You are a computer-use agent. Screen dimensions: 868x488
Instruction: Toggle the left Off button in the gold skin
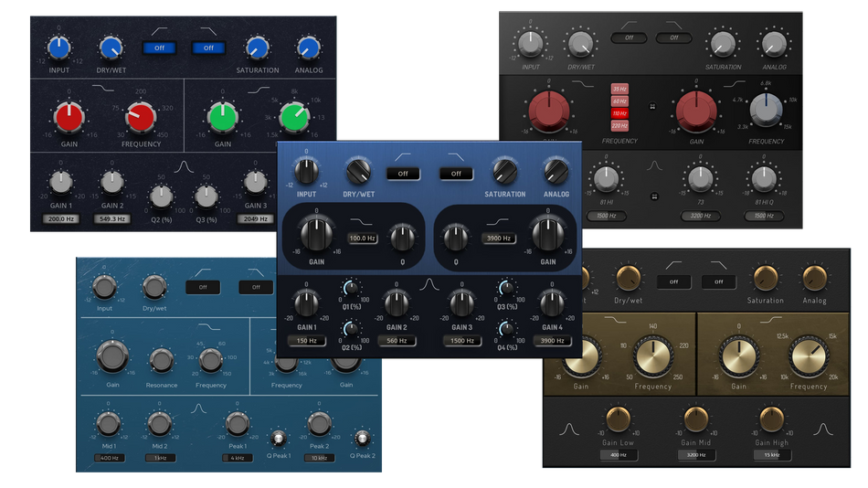coord(673,281)
